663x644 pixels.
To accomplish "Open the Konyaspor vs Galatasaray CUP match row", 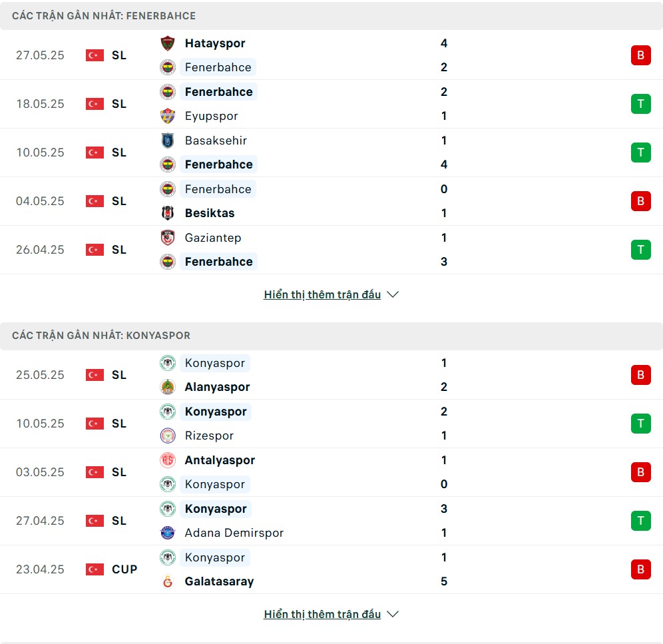I will 331,569.
